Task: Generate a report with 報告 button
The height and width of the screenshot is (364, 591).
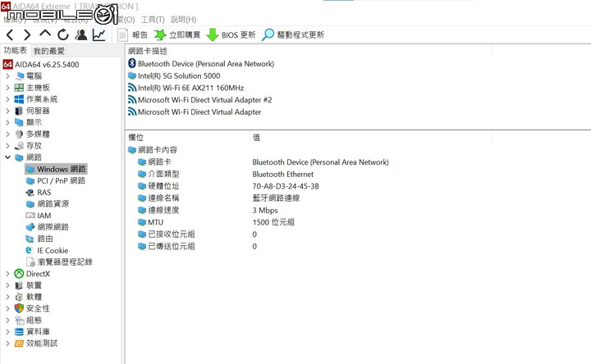Action: click(132, 35)
